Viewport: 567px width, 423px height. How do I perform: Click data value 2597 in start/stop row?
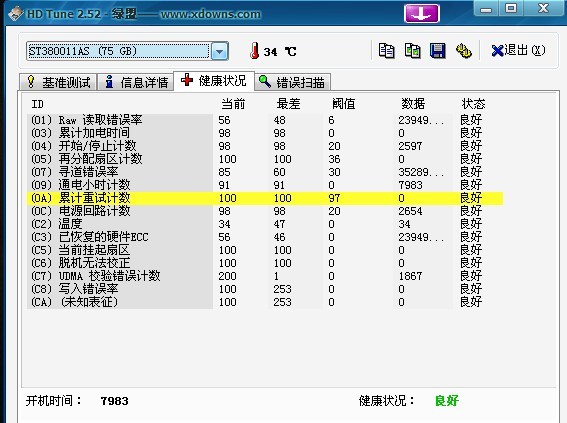pos(410,146)
